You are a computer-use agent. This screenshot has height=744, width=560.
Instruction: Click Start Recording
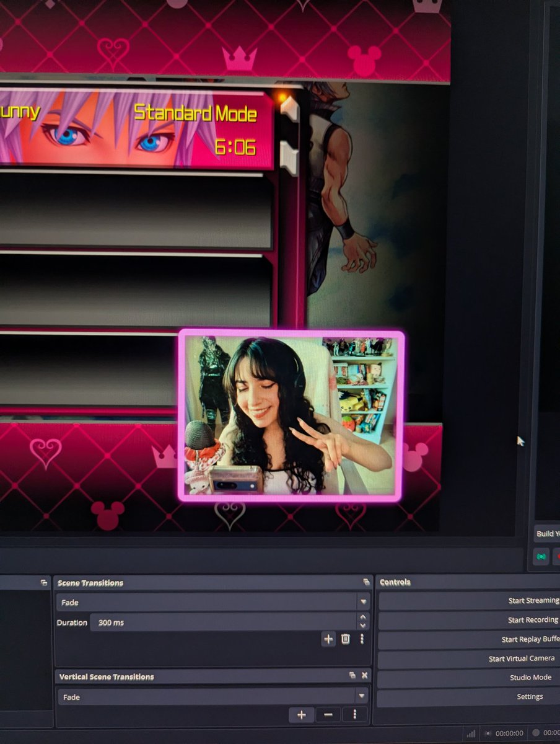(x=533, y=620)
